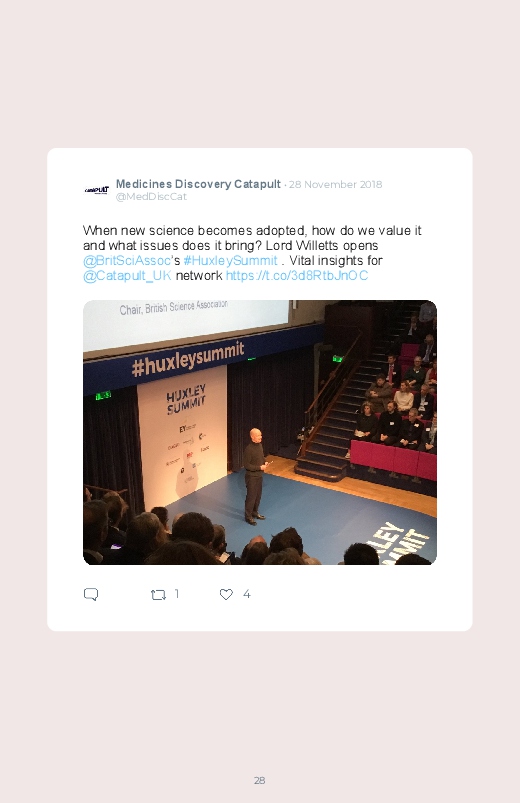The width and height of the screenshot is (520, 803).
Task: Click the like count number 4
Action: [246, 594]
